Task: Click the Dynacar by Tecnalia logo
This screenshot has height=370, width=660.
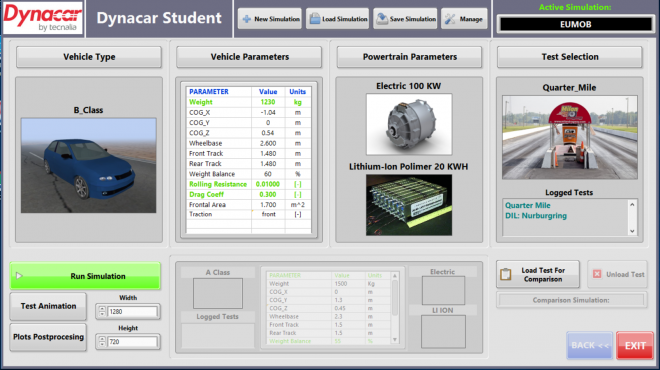Action: pyautogui.click(x=43, y=18)
